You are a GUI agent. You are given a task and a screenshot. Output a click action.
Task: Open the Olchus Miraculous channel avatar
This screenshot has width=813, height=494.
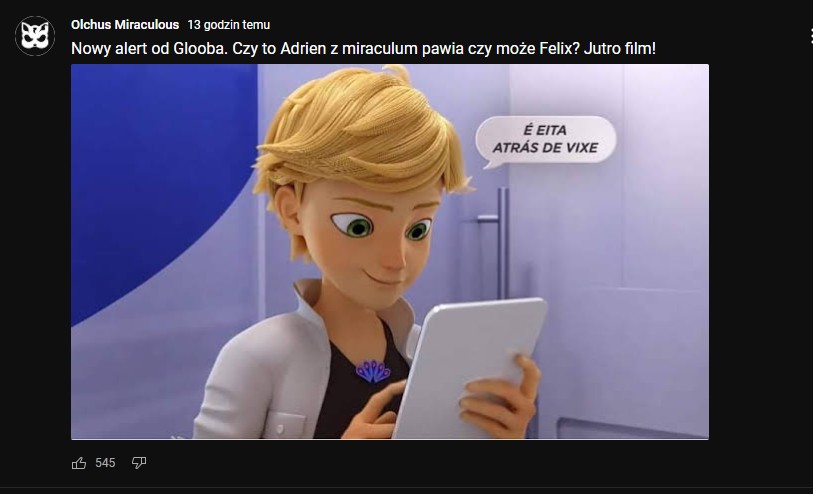click(x=35, y=36)
